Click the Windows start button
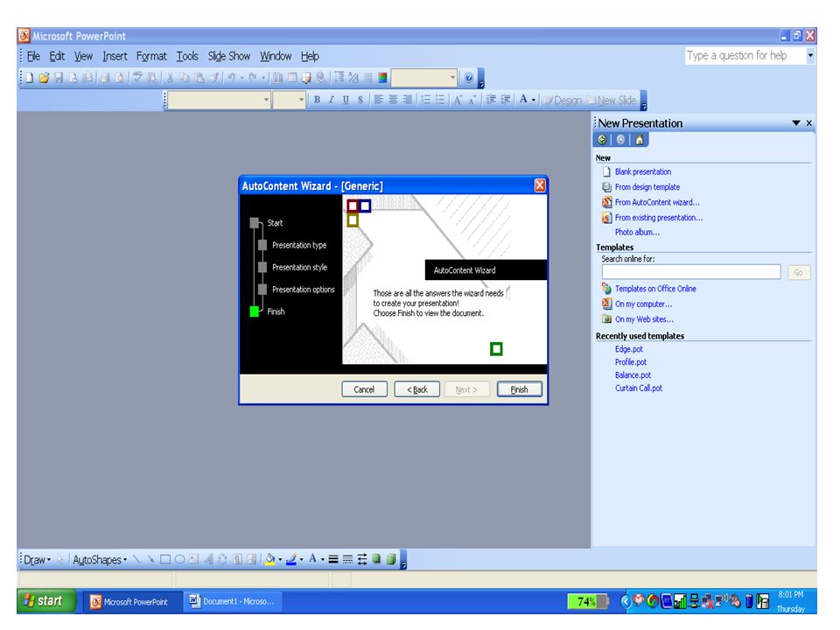 pyautogui.click(x=46, y=601)
